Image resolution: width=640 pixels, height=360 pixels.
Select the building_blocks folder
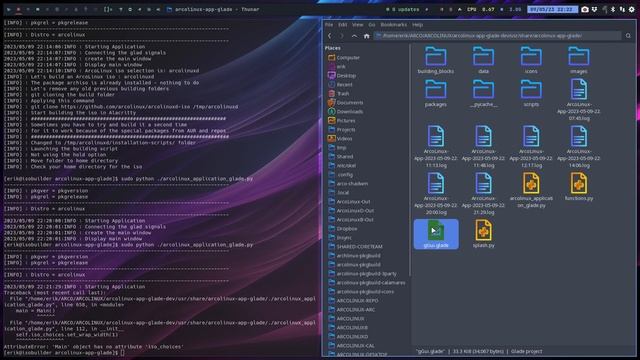click(x=436, y=60)
